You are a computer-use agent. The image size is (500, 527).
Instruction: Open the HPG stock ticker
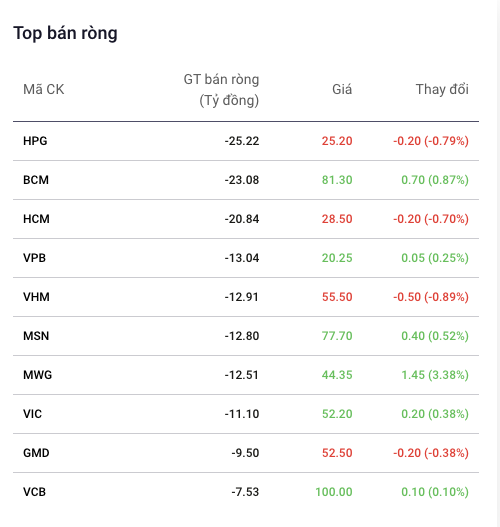click(35, 141)
